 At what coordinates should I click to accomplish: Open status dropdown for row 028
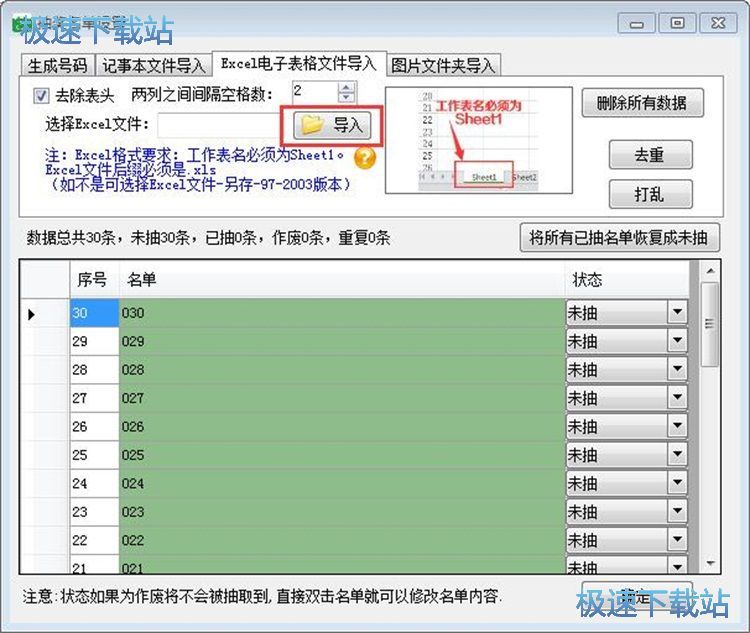tap(677, 369)
